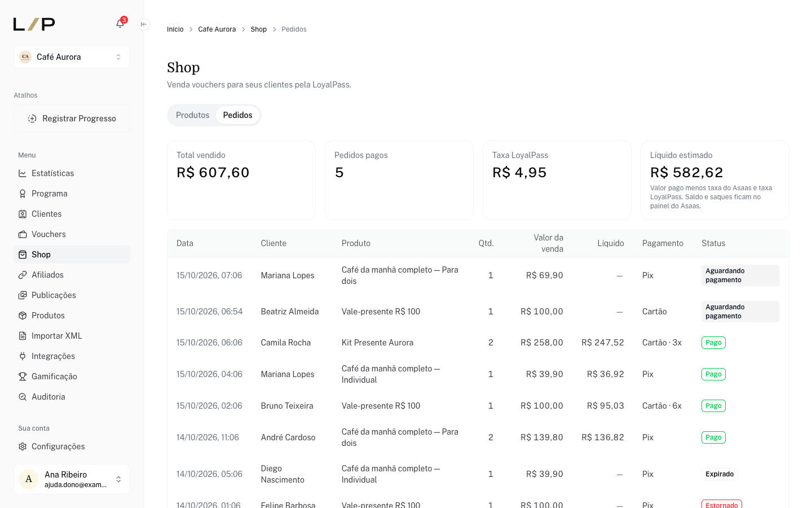Click the Registrar Progresso shortcut

pyautogui.click(x=72, y=119)
